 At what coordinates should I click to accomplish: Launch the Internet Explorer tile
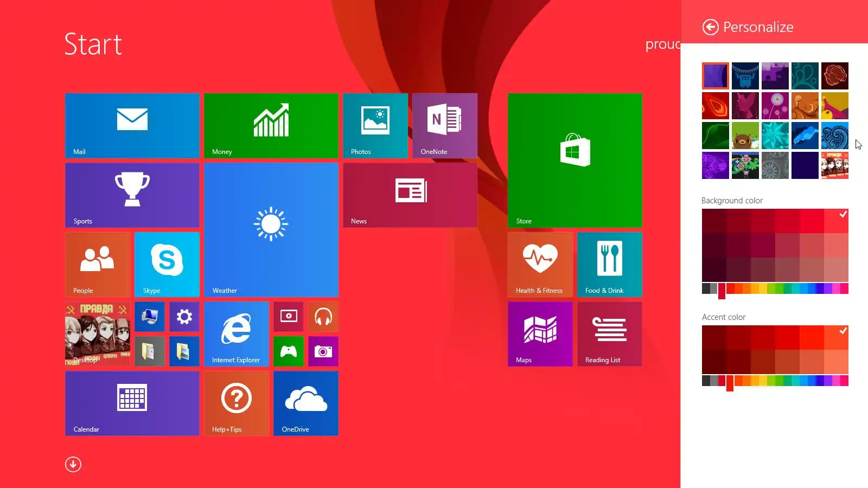pyautogui.click(x=237, y=334)
